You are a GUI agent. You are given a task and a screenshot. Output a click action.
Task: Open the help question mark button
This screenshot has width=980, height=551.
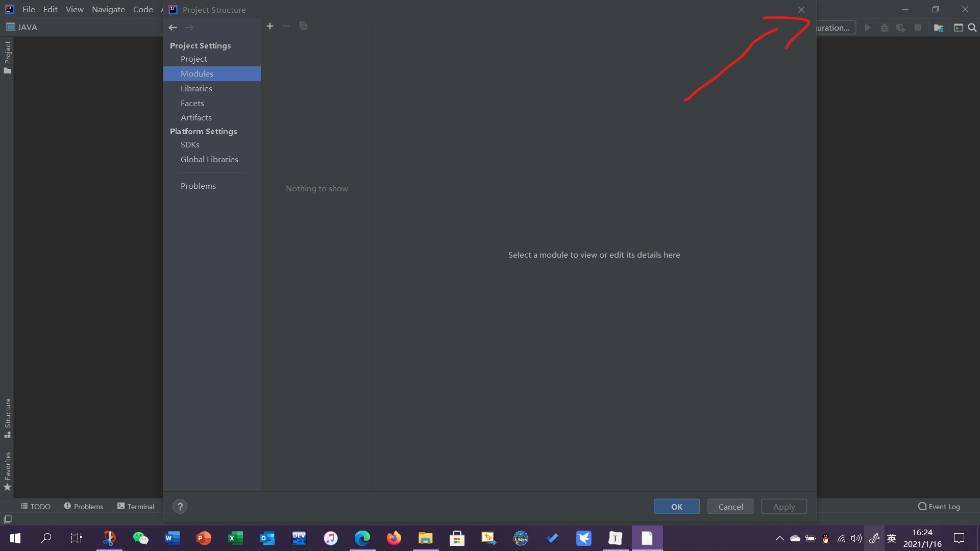180,507
